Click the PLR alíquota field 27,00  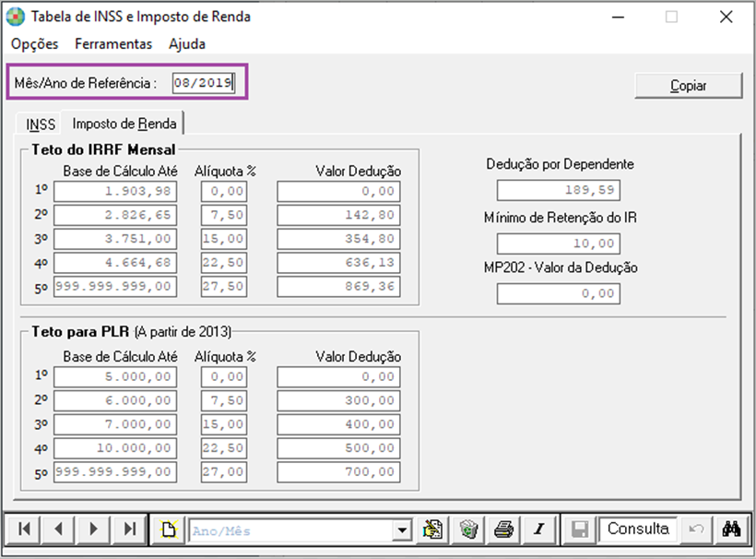(x=224, y=472)
